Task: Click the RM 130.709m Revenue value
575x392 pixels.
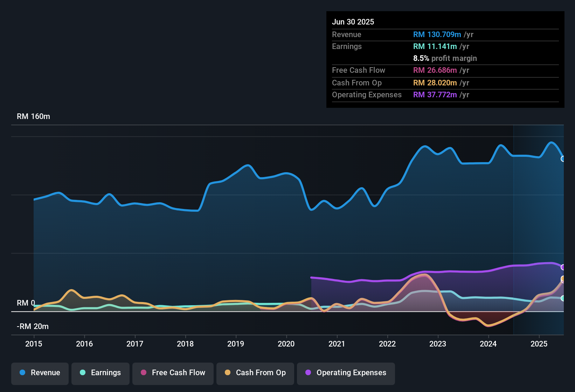Action: 437,35
